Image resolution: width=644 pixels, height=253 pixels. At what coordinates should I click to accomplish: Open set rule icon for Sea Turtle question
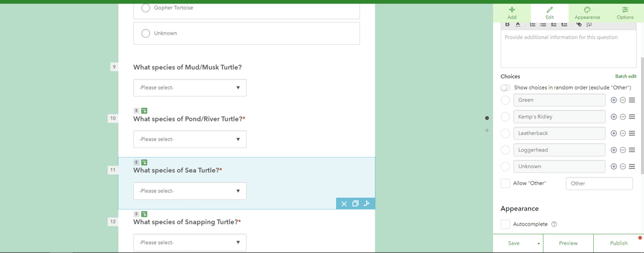click(366, 204)
